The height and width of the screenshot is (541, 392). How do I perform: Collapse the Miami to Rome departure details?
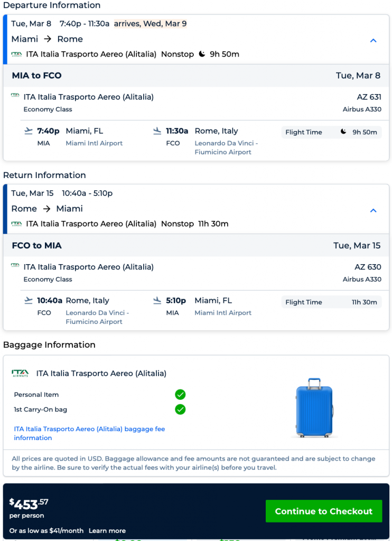(373, 41)
